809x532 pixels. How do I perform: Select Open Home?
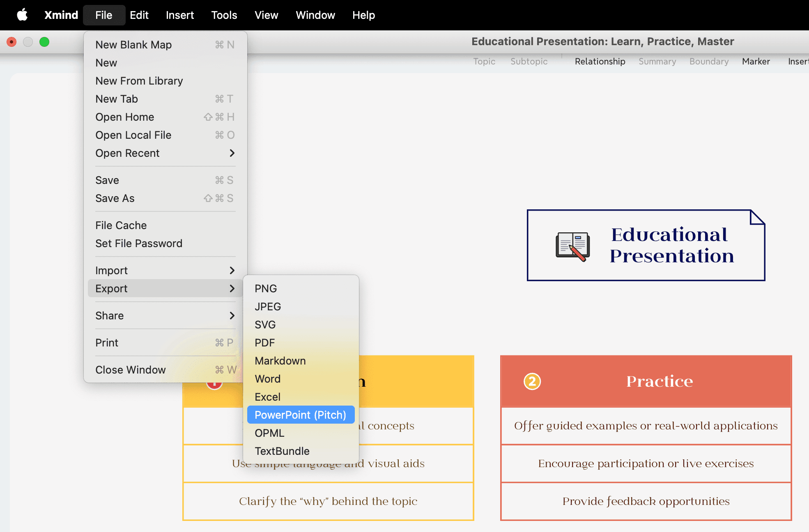tap(165, 117)
